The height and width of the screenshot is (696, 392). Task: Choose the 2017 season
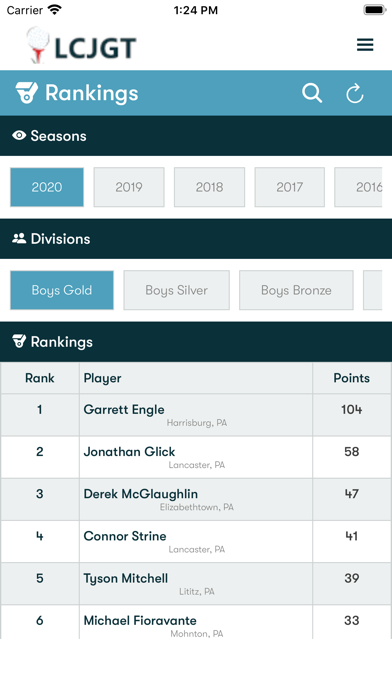(289, 187)
